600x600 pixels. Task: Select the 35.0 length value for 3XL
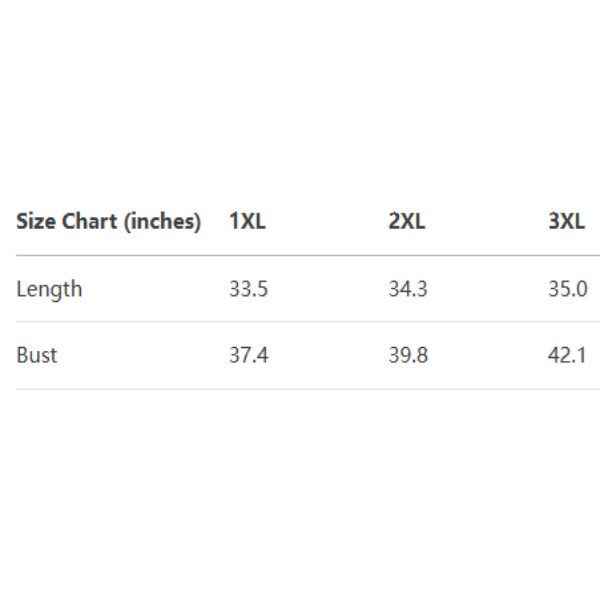click(567, 289)
